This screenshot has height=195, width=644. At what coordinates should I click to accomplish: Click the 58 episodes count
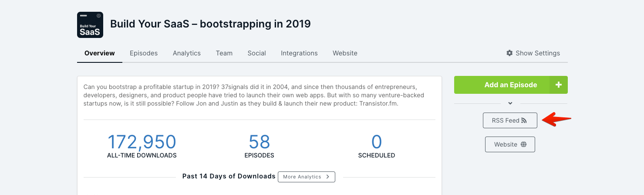point(260,142)
